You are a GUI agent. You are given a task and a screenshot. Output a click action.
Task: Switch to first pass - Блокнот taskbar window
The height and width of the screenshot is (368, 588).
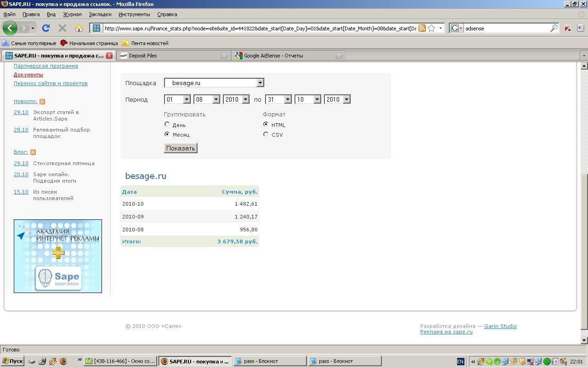click(270, 361)
